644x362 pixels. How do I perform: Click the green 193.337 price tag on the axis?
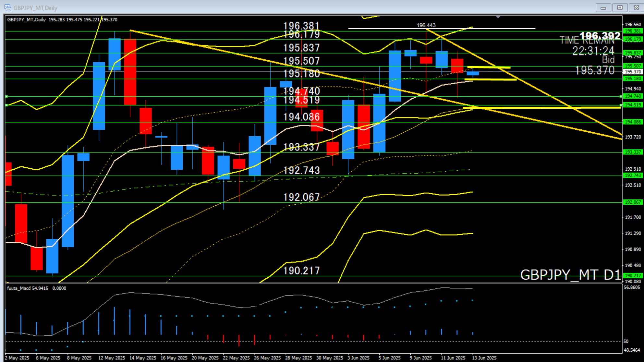(x=633, y=152)
